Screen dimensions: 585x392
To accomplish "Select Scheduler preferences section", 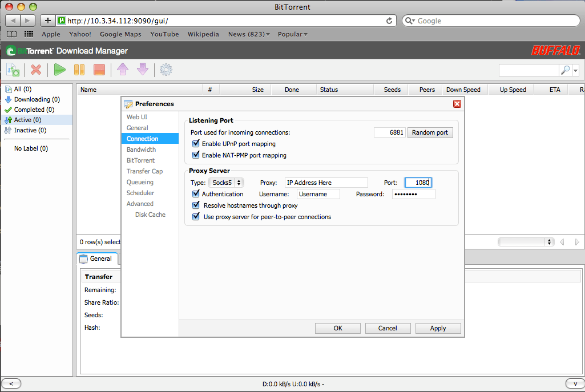I will click(140, 192).
